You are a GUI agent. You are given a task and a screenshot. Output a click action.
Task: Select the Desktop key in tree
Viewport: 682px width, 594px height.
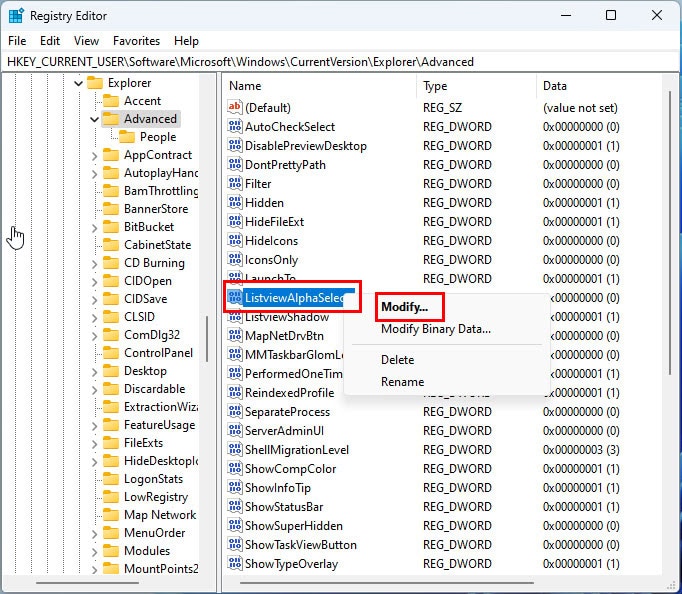click(145, 371)
